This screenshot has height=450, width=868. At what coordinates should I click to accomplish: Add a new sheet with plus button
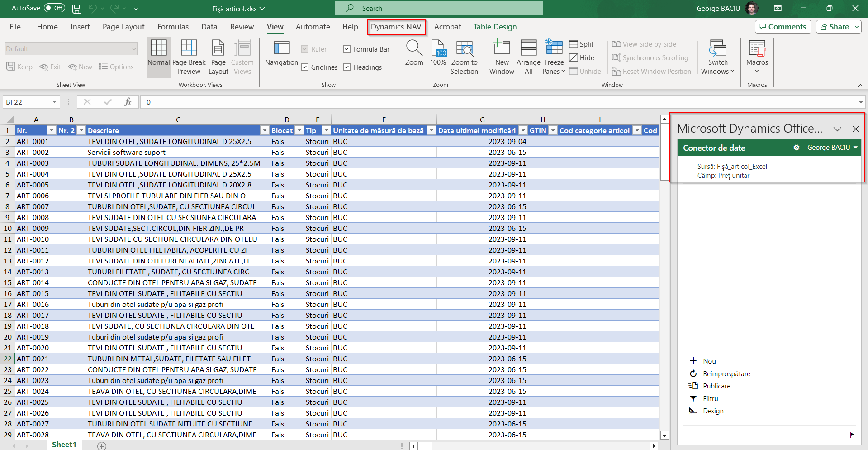(x=102, y=446)
